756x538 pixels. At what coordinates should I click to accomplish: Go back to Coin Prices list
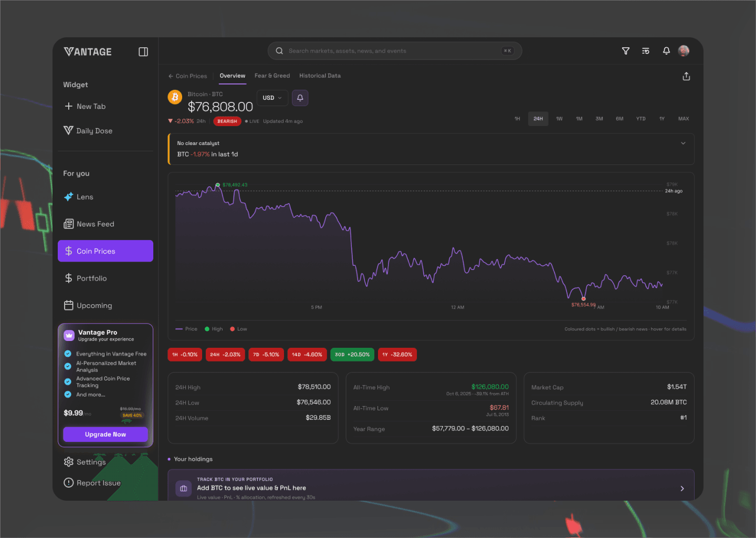[x=187, y=76]
